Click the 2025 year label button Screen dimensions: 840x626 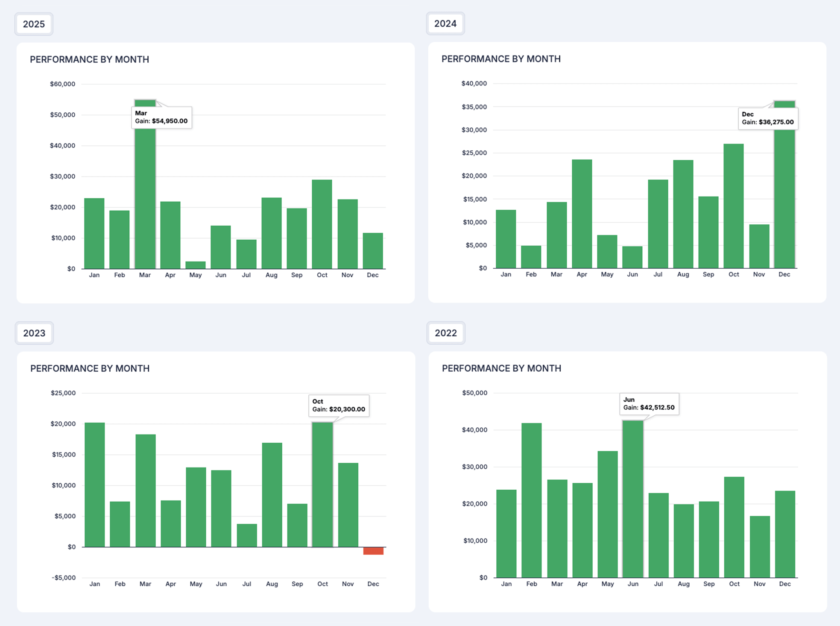(x=34, y=24)
